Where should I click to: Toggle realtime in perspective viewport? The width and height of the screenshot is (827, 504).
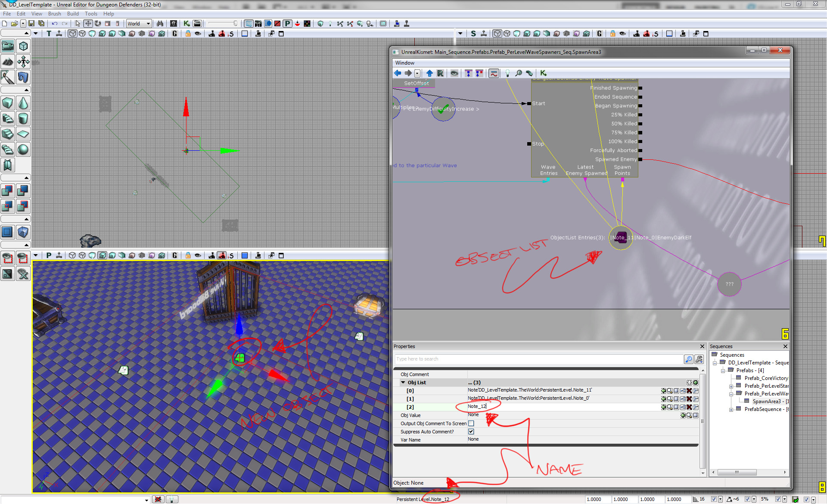59,255
